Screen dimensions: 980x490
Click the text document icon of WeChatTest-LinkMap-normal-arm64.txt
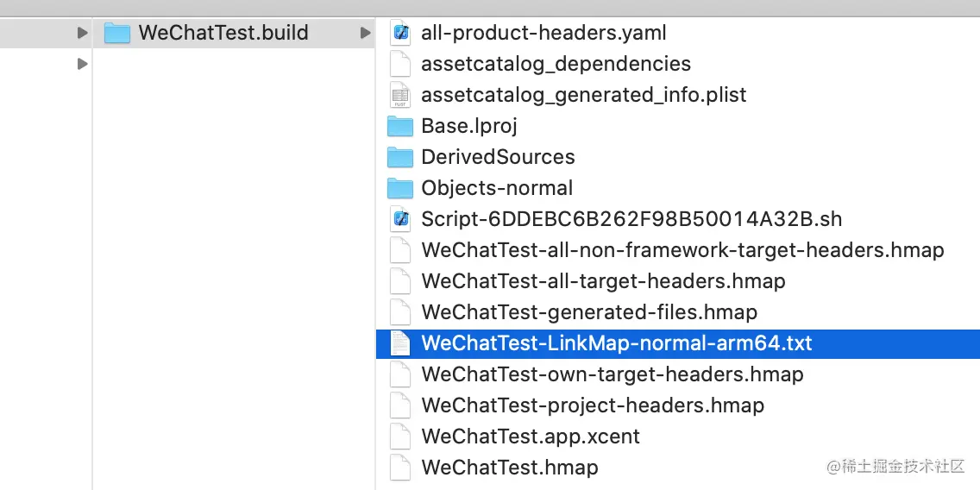point(400,343)
